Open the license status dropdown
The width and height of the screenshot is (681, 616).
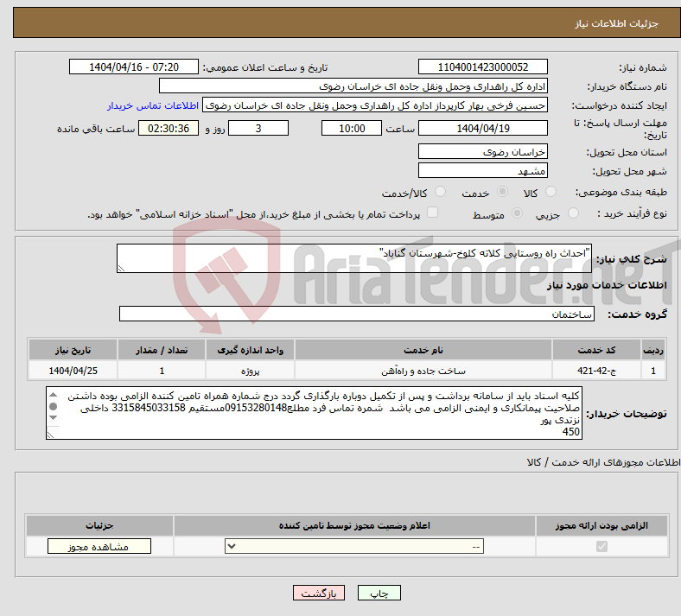click(x=354, y=546)
